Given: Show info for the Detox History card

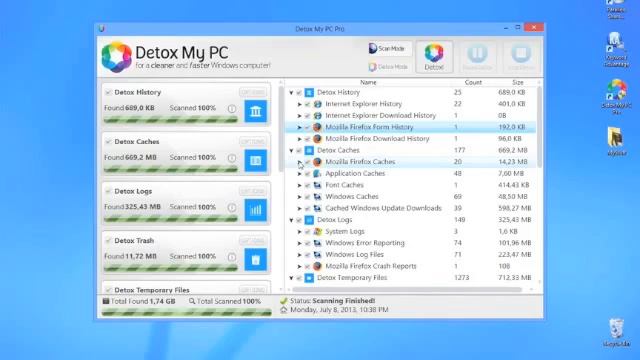Looking at the screenshot, I should 231,109.
